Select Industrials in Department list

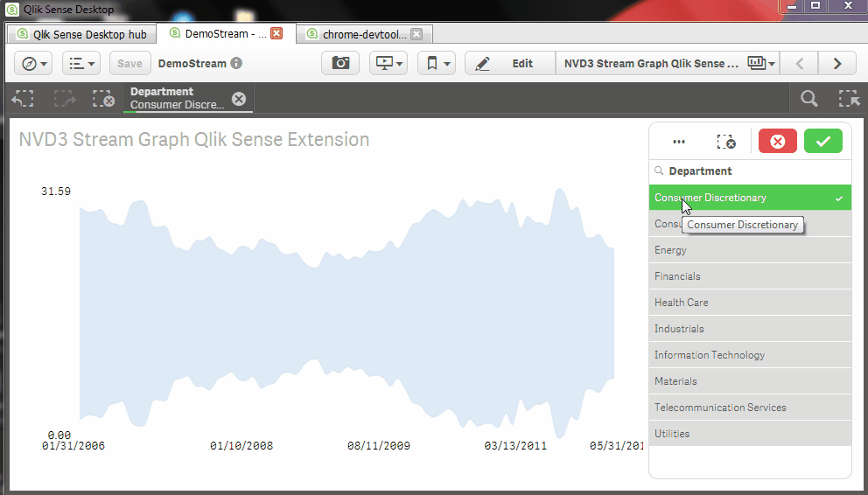(750, 329)
